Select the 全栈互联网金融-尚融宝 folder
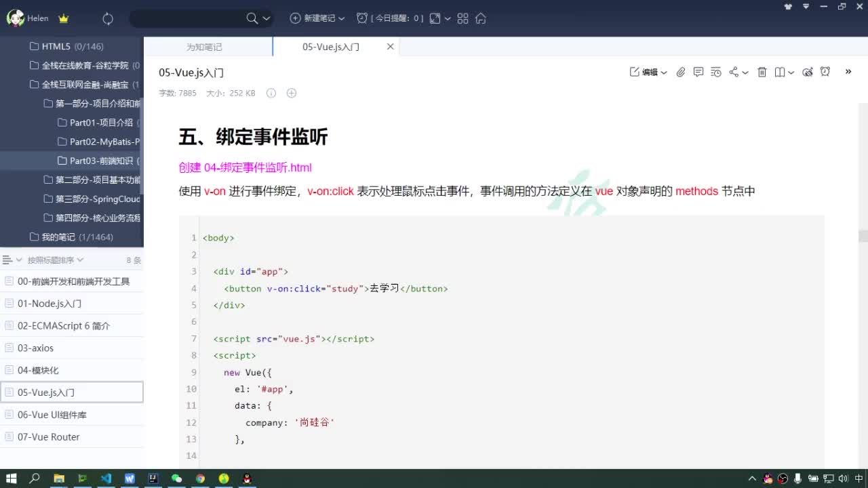Image resolution: width=868 pixels, height=488 pixels. 72,85
